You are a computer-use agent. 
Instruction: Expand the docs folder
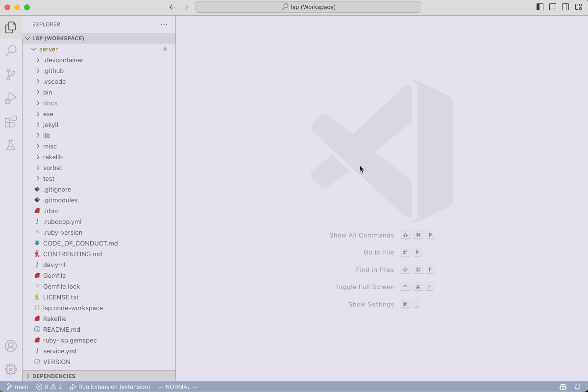(x=99, y=103)
